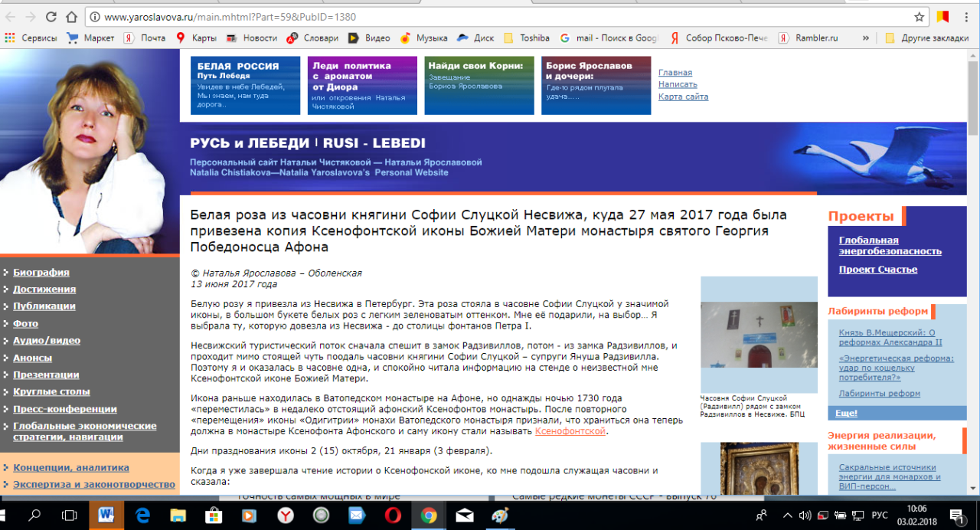Bookmark this page with the star icon
Viewport: 980px width, 530px height.
pos(920,17)
